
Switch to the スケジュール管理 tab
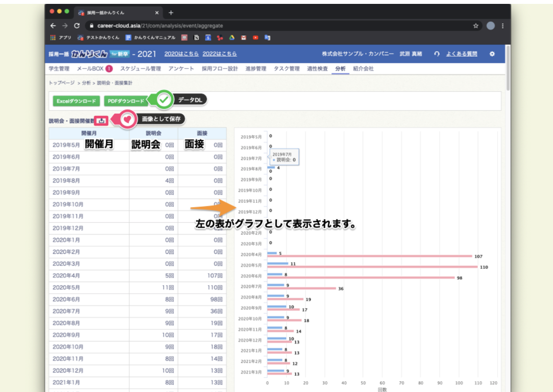pyautogui.click(x=140, y=69)
